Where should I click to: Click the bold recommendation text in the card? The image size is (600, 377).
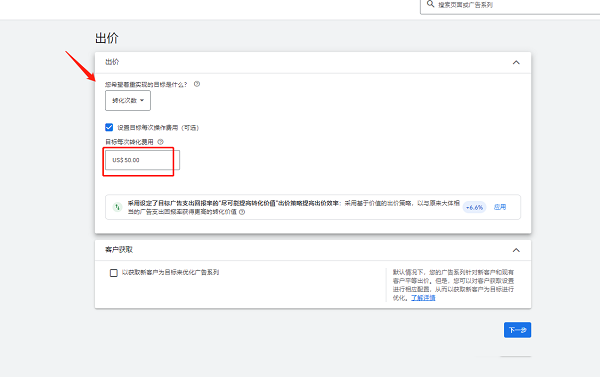coord(233,203)
